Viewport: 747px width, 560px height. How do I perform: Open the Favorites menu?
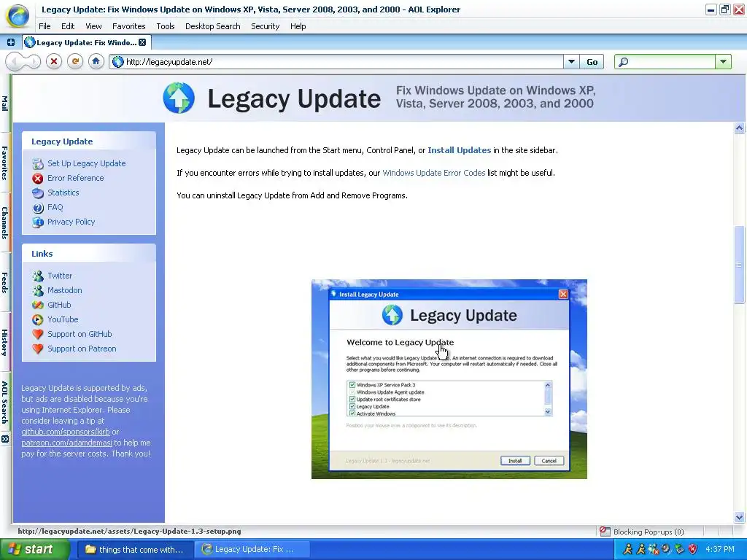pos(128,26)
